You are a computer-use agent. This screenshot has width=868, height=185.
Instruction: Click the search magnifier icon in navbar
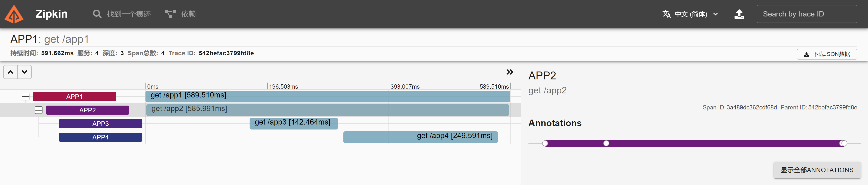click(x=97, y=14)
